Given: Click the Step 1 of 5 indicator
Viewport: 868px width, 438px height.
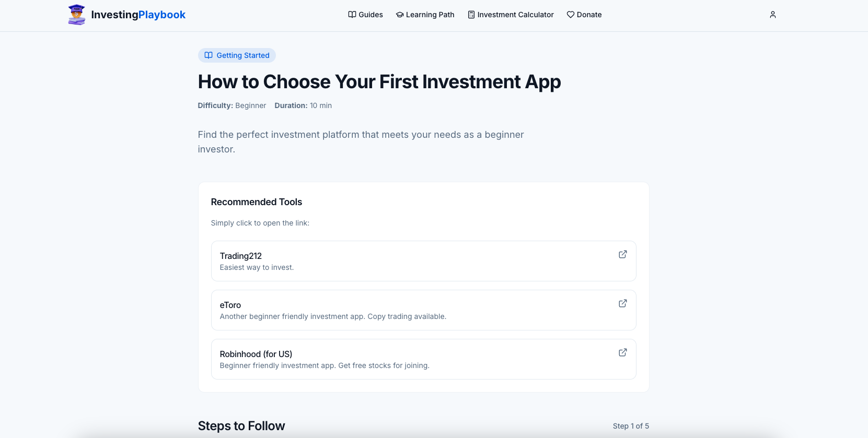Looking at the screenshot, I should (631, 426).
